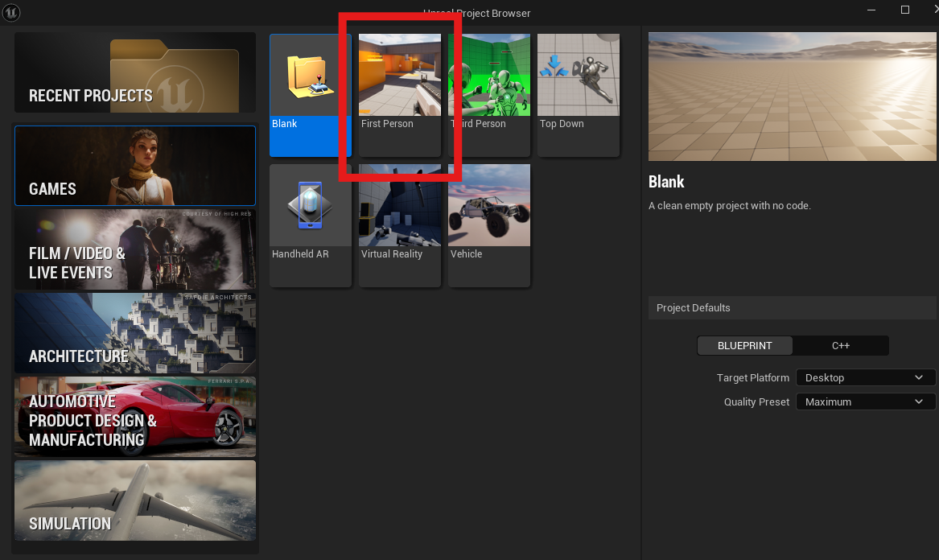Pick the Vehicle template
The image size is (939, 560).
click(489, 224)
